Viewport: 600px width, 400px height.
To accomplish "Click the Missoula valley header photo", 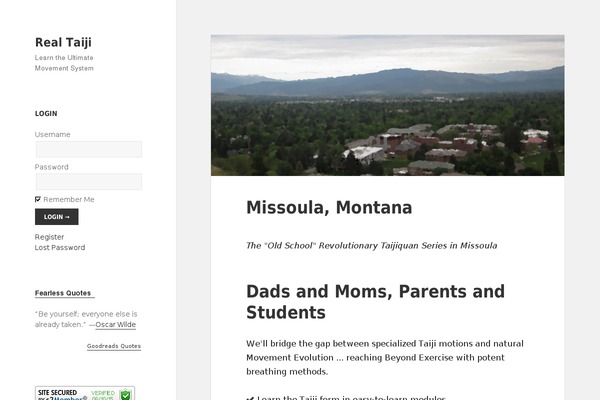I will tap(387, 105).
